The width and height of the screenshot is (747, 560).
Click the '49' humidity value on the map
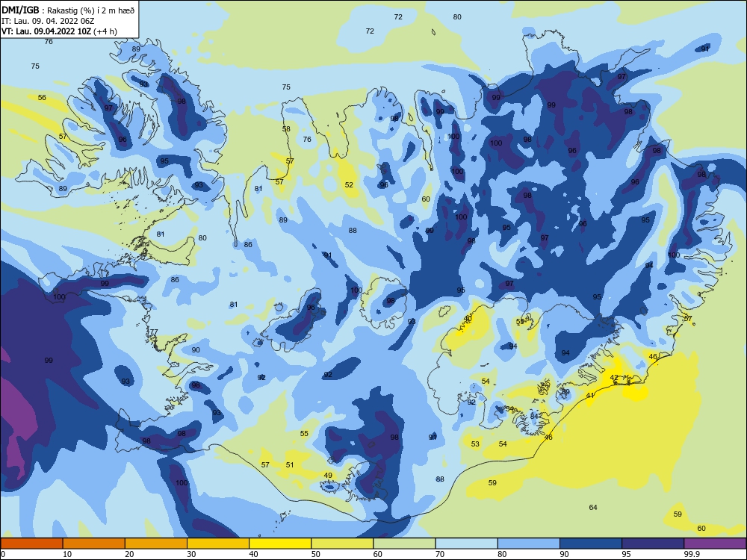[328, 475]
